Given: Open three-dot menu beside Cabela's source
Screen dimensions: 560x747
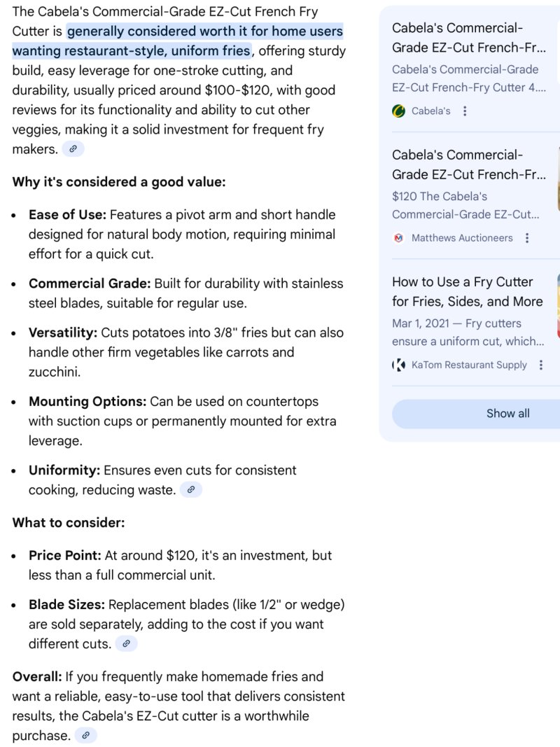Looking at the screenshot, I should point(465,111).
